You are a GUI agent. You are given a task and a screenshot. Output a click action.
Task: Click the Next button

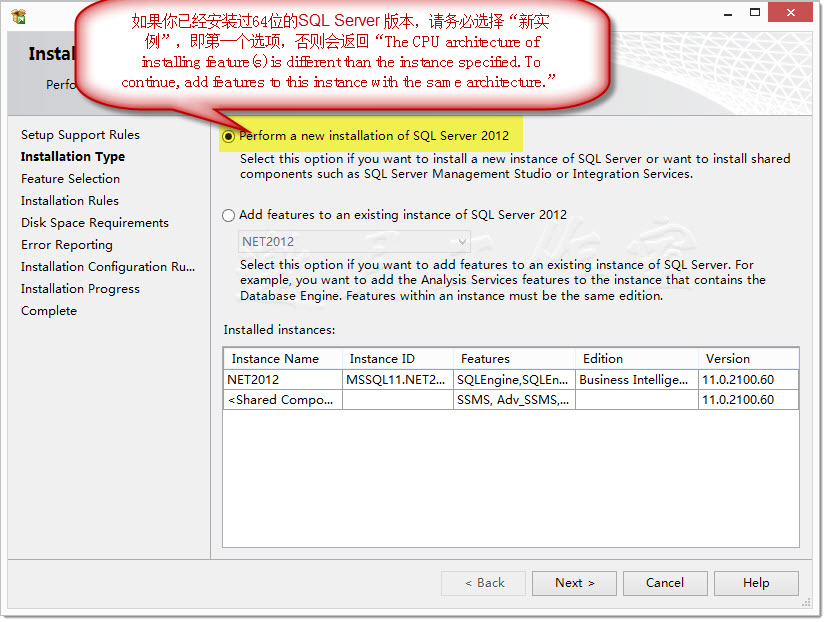pyautogui.click(x=574, y=583)
